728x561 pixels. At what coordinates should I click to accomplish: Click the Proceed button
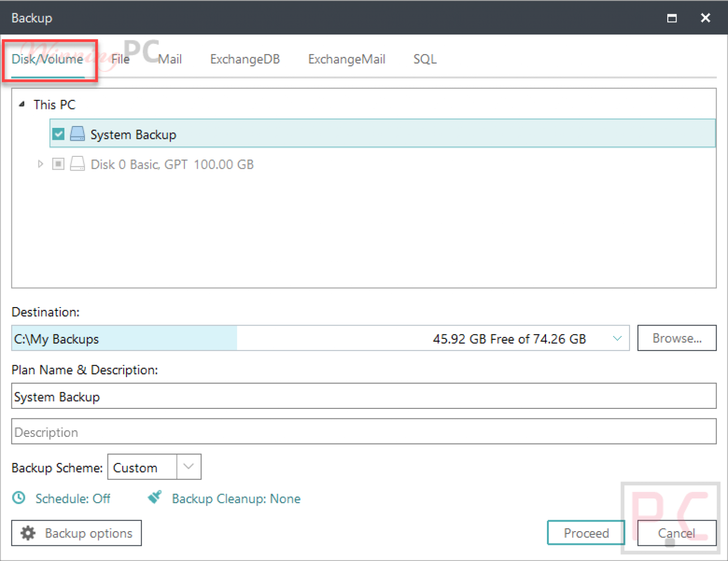click(x=586, y=533)
